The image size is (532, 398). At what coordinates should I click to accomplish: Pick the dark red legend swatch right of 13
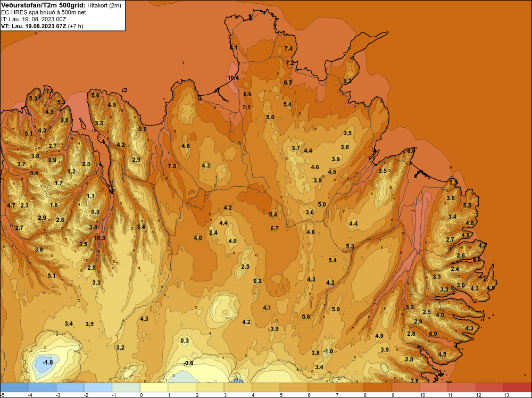pyautogui.click(x=518, y=387)
